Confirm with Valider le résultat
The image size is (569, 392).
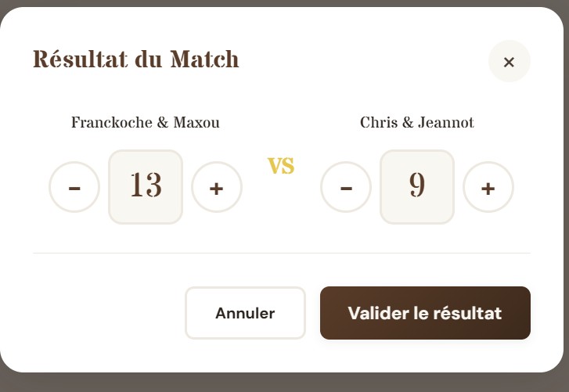tap(425, 313)
